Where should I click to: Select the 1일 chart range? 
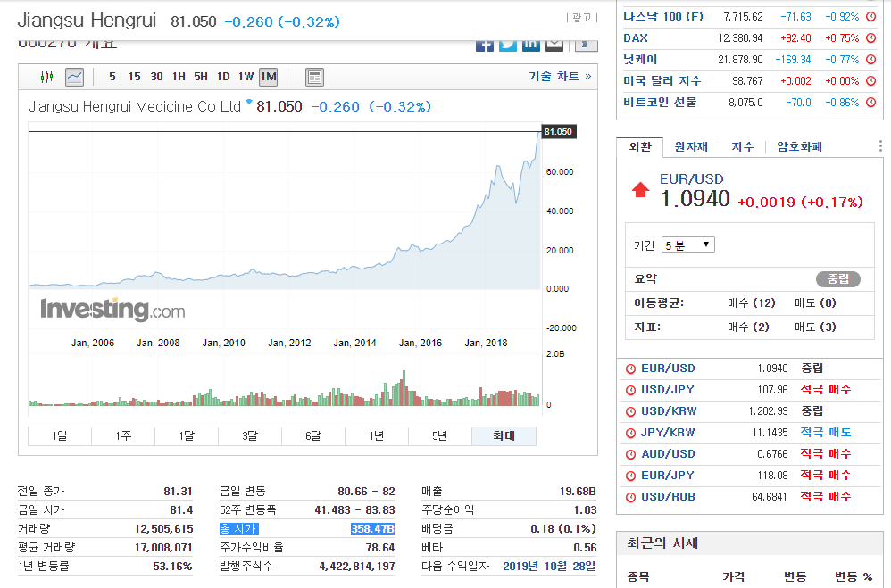60,435
